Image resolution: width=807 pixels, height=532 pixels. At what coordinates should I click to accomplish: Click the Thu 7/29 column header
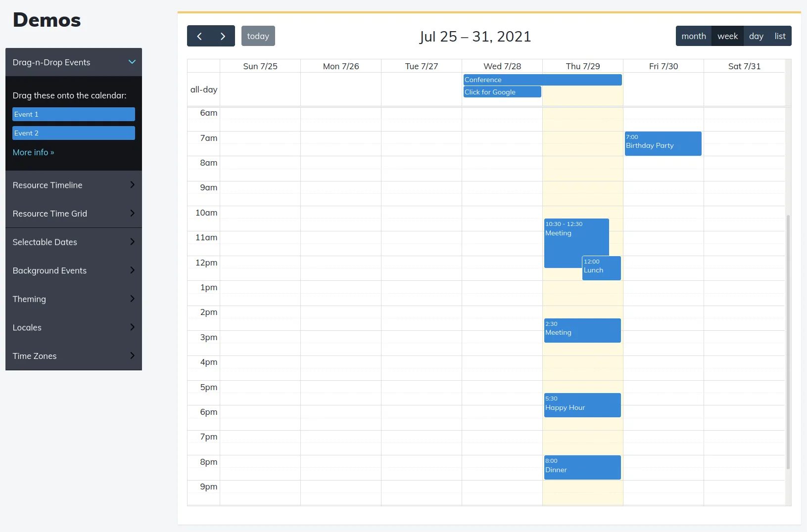point(583,66)
